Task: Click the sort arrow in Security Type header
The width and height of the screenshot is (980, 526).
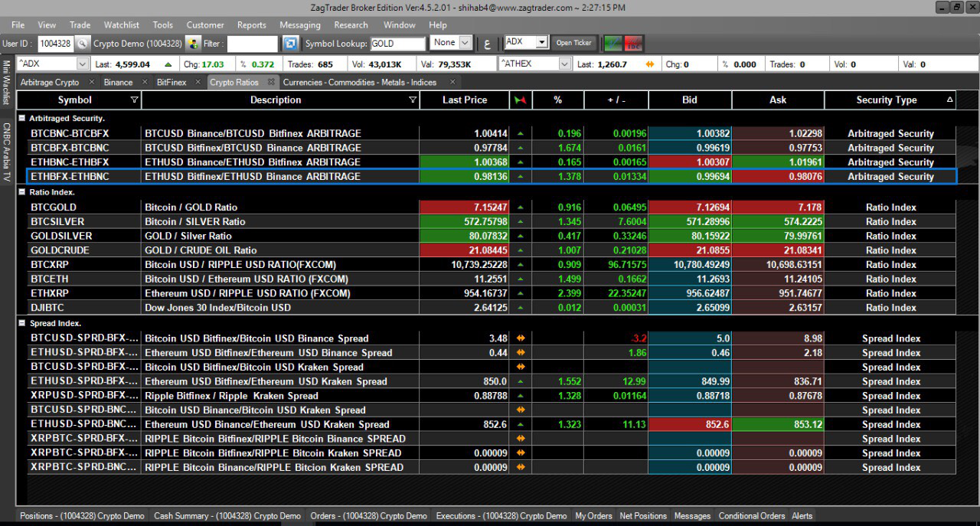Action: click(950, 100)
